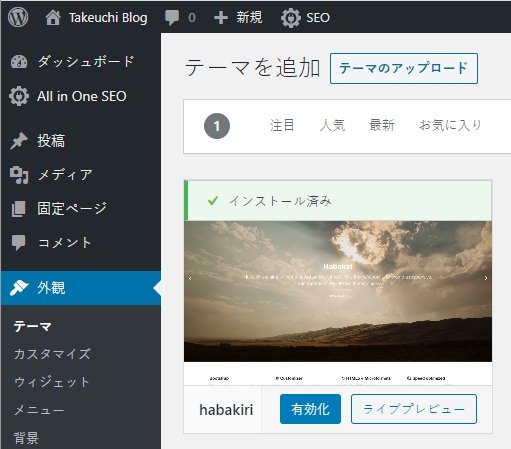Switch to お気に入り filter tab
The image size is (511, 449).
[450, 126]
